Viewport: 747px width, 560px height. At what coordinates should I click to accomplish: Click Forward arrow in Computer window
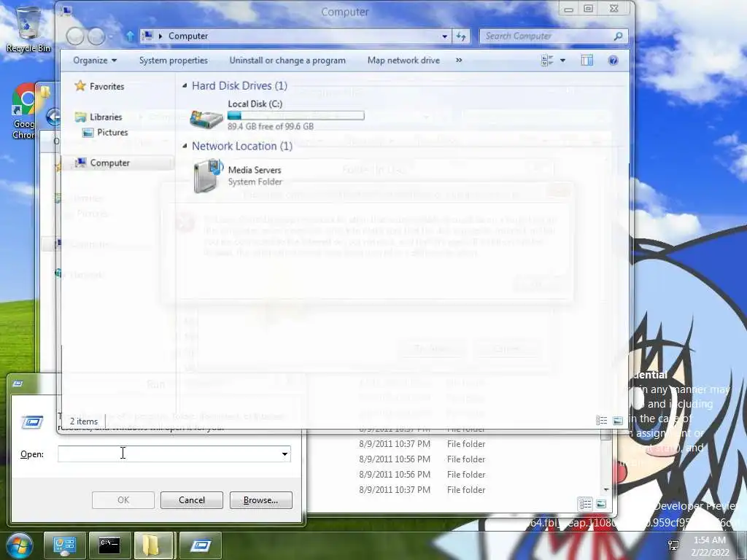click(x=96, y=36)
